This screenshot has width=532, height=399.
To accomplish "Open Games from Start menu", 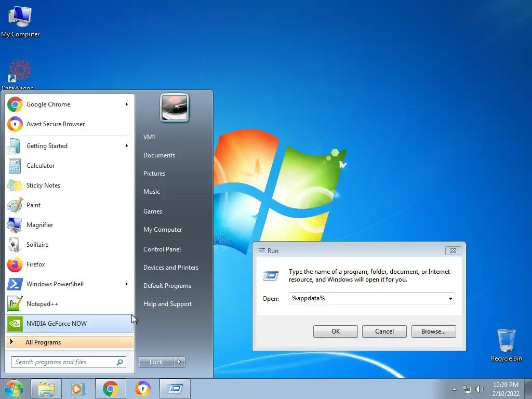I will click(x=153, y=211).
